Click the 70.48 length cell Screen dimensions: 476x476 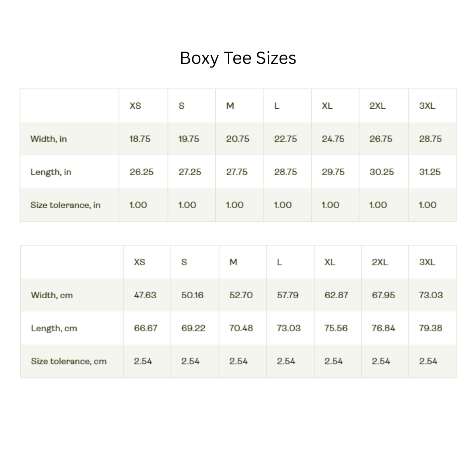[x=241, y=328]
